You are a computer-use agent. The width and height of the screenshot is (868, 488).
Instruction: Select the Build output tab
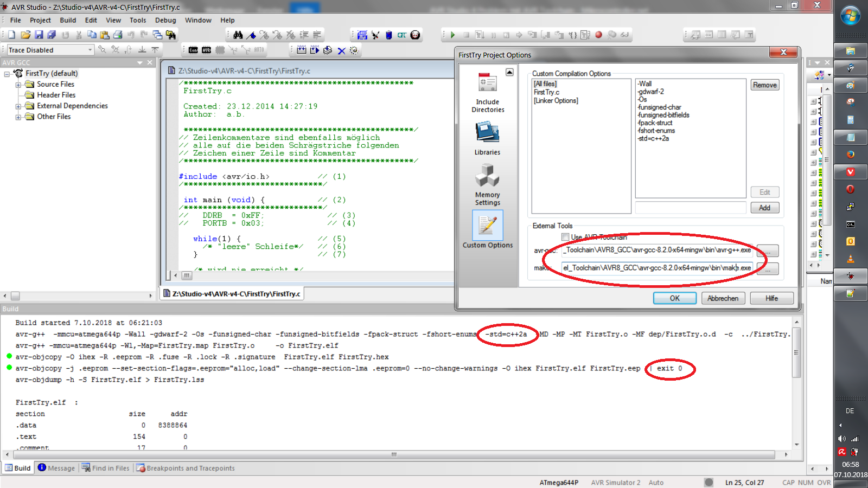18,468
